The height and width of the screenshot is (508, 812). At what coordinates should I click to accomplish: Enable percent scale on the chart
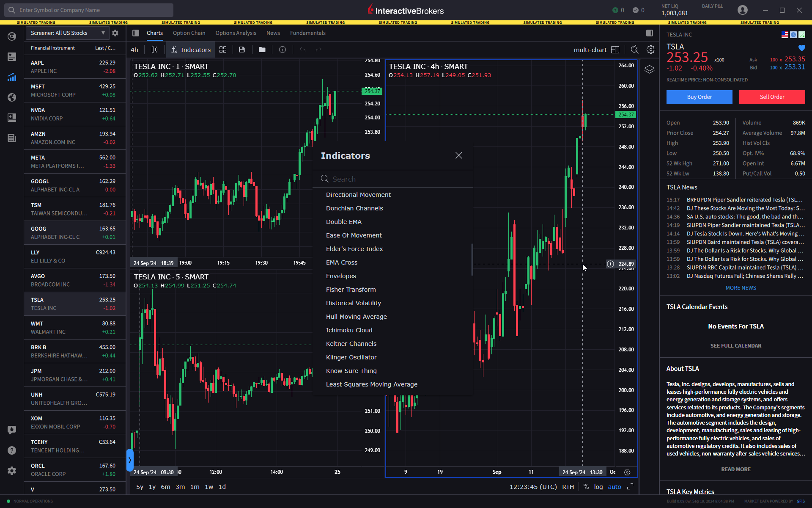(x=586, y=487)
